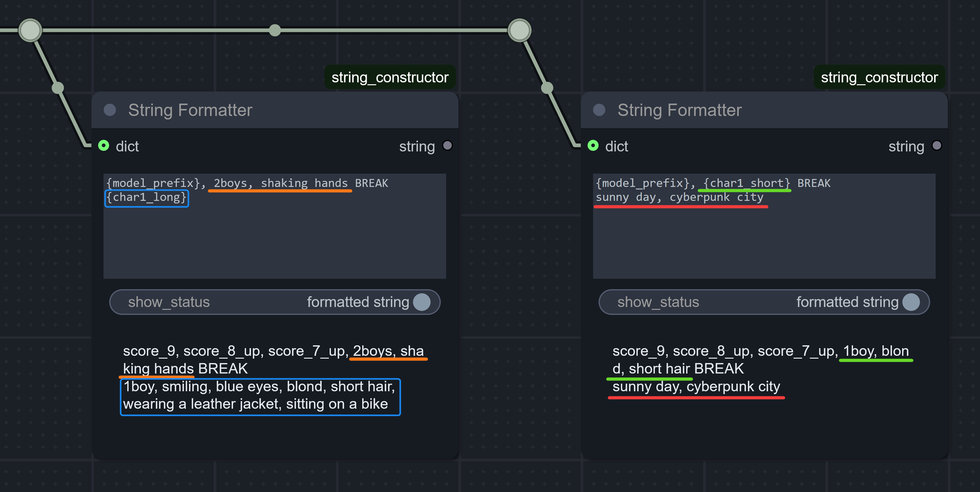The image size is (980, 492).
Task: Click the {model_prefix} text in the right template
Action: 642,183
